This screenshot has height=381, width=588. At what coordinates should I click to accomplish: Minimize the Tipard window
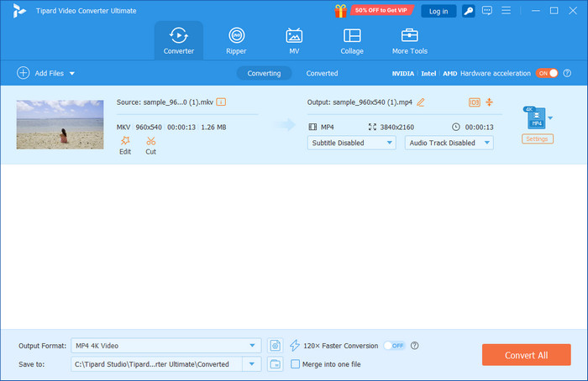[x=536, y=11]
